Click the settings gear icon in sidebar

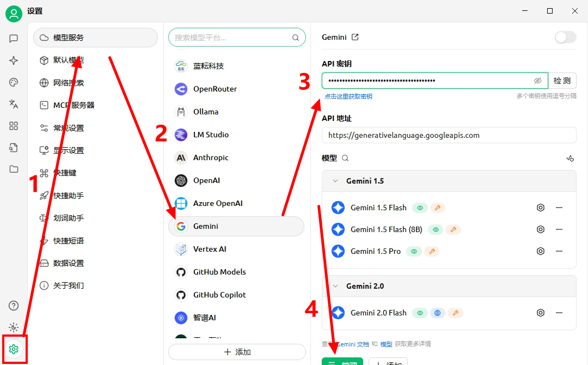click(x=14, y=349)
